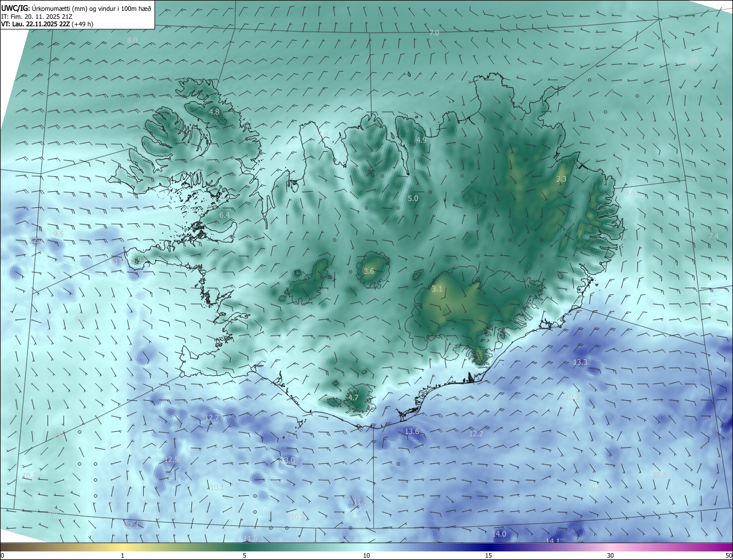Click the 14.1 value at the bottom edge

[553, 541]
